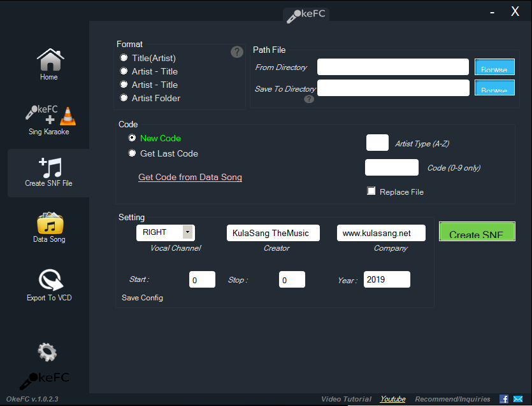Click the Creator text field
Viewport: 532px width, 406px height.
coord(273,233)
